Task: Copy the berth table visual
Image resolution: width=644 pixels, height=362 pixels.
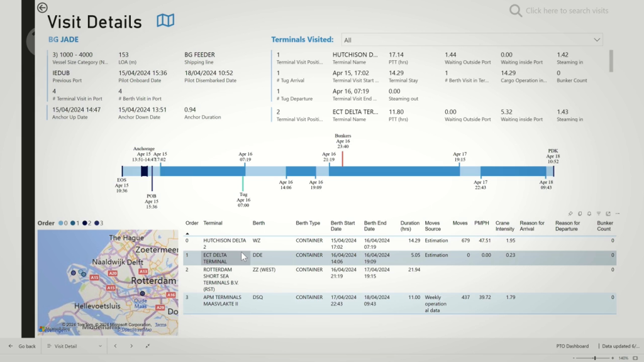Action: click(580, 214)
